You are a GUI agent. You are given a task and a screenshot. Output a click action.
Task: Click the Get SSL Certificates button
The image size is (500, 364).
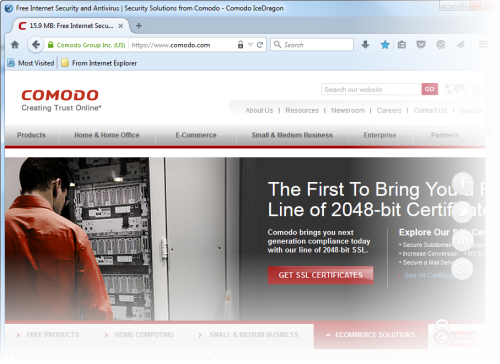(320, 275)
